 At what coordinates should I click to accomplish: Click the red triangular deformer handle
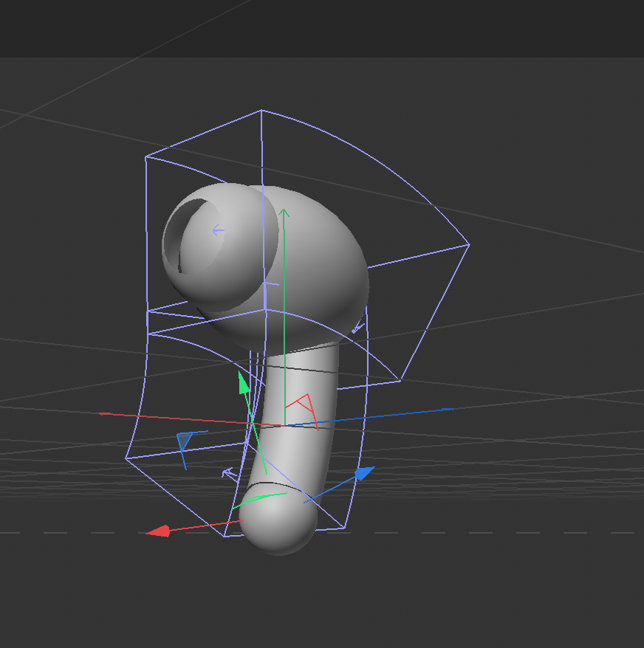point(301,404)
